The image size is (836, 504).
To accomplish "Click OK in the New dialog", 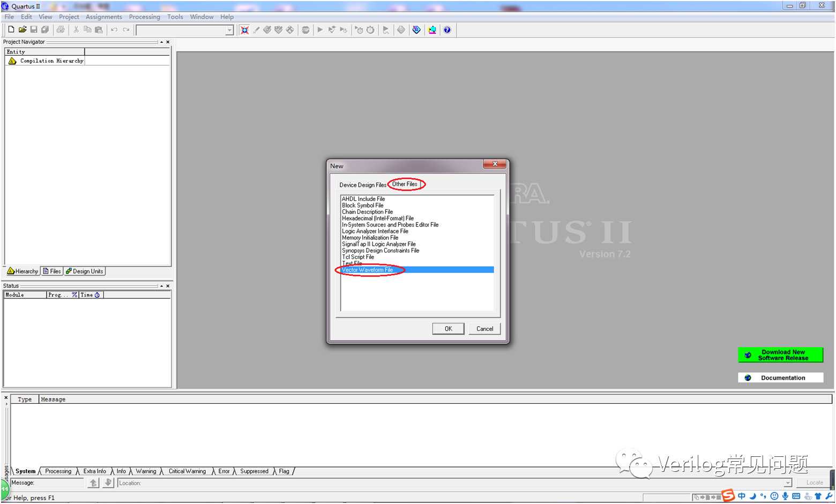I will [448, 329].
